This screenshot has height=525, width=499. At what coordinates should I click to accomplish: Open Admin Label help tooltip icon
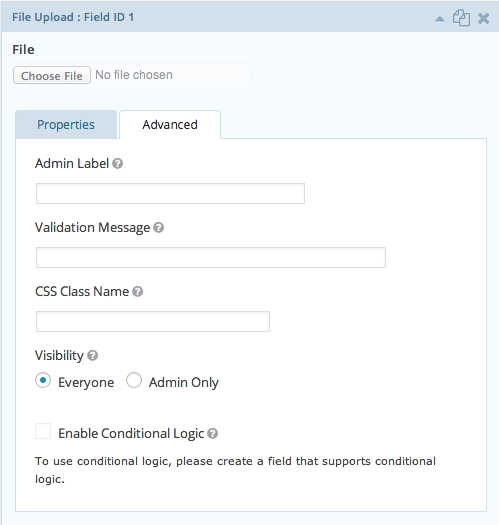click(118, 164)
